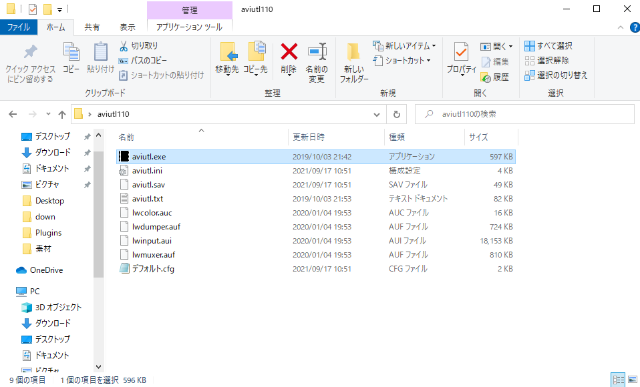640x387 pixels.
Task: Open down folder in navigation pane
Action: point(45,217)
